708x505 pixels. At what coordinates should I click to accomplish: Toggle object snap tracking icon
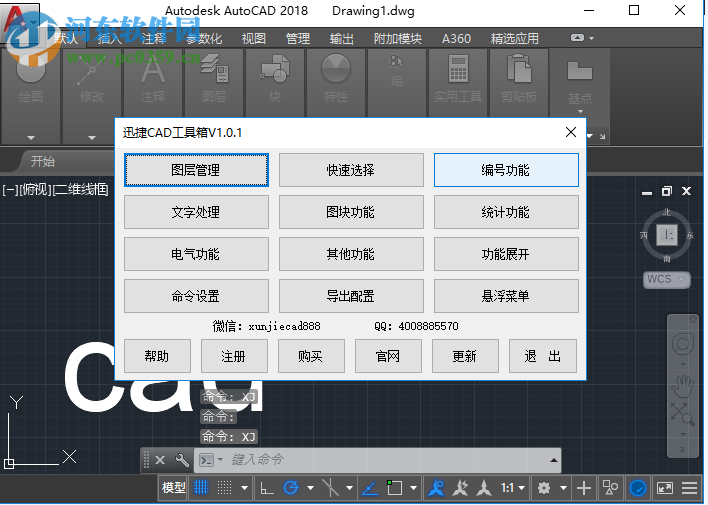point(370,488)
